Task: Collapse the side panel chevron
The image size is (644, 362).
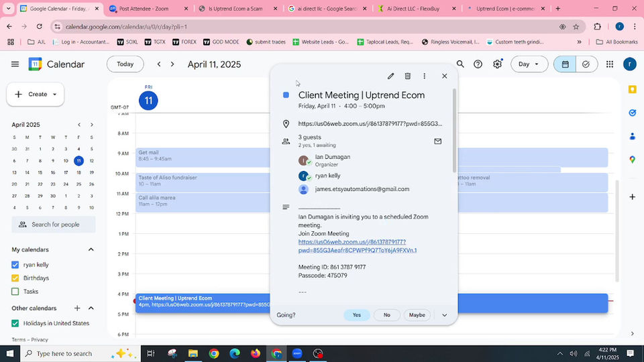Action: 633,334
